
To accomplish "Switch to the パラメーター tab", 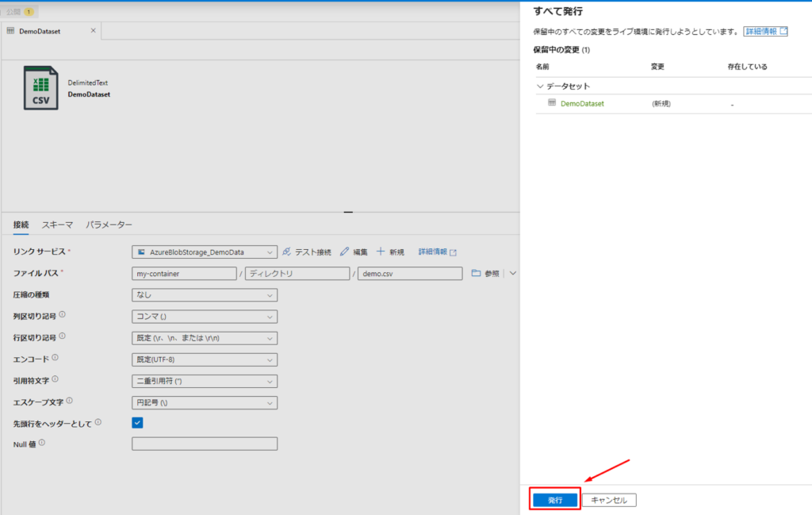I will pyautogui.click(x=109, y=225).
